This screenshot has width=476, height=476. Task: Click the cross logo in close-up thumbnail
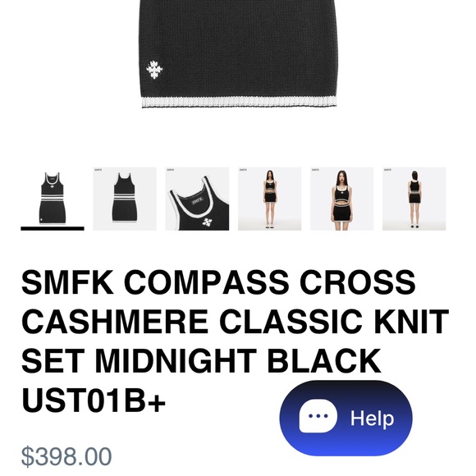207,222
